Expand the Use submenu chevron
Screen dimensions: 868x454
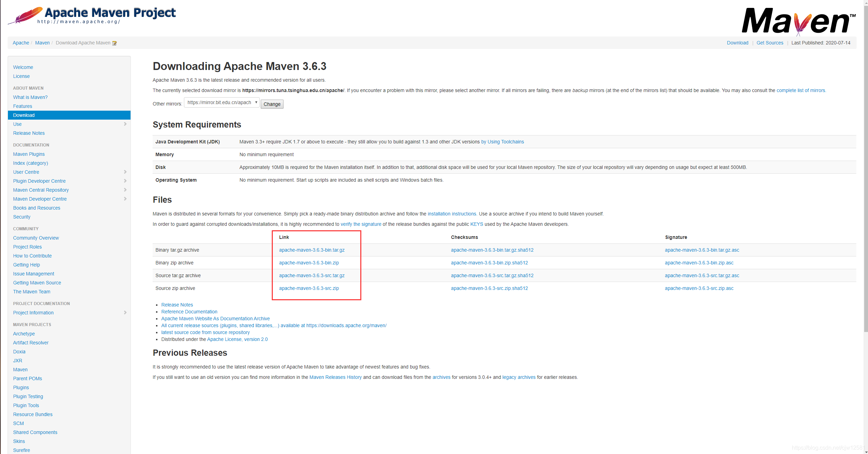(x=125, y=124)
